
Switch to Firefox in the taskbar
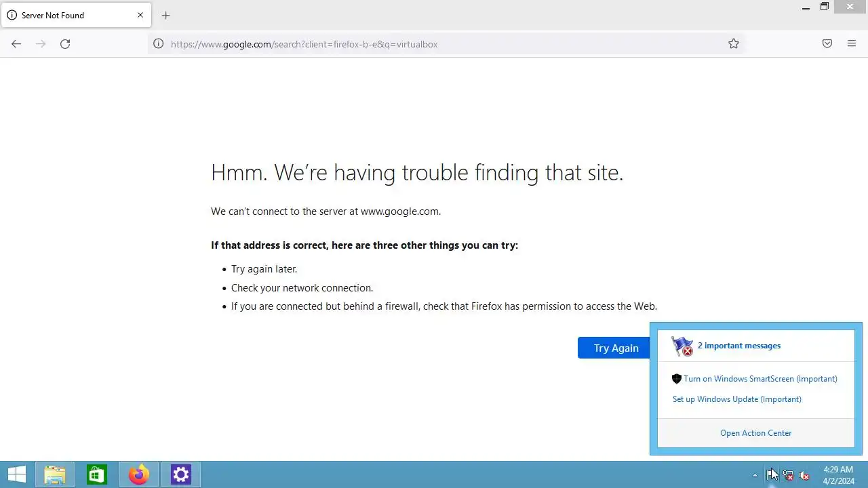(139, 474)
